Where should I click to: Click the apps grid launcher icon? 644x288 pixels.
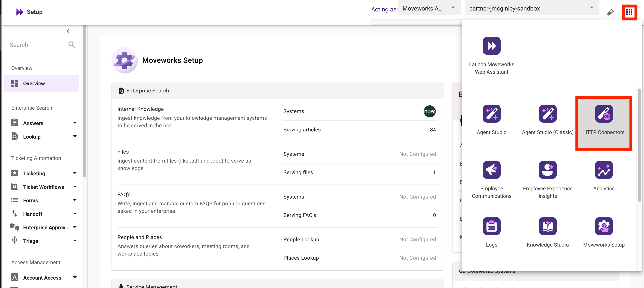629,12
